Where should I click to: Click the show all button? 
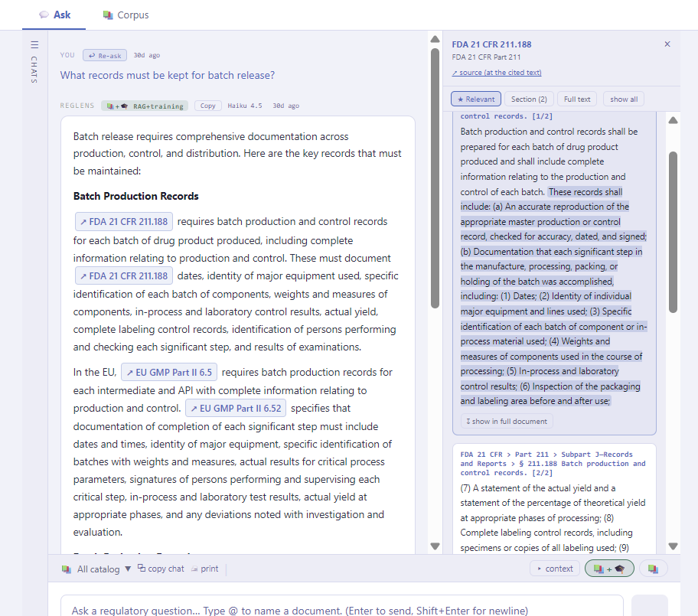(x=624, y=99)
